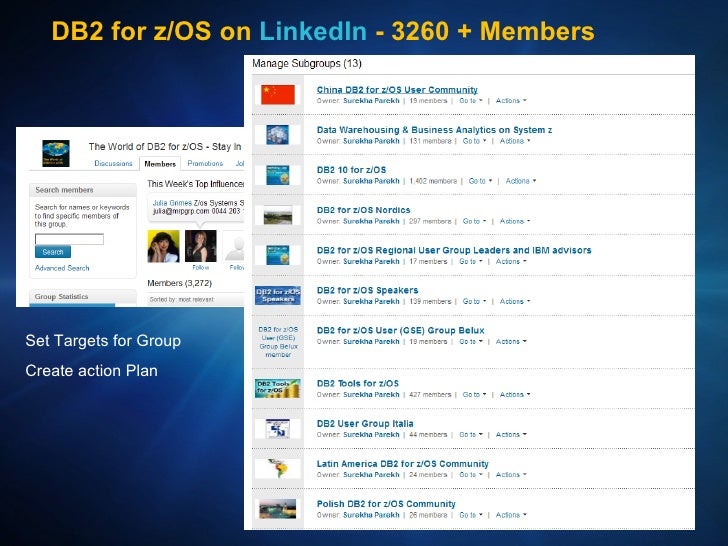Image resolution: width=728 pixels, height=546 pixels.
Task: Click the Search button in member search
Action: (53, 252)
